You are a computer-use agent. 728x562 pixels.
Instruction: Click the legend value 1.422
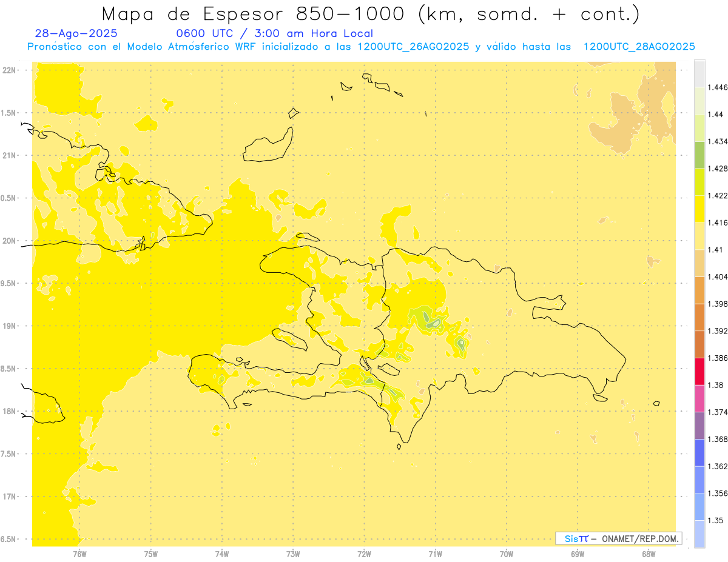coord(718,196)
